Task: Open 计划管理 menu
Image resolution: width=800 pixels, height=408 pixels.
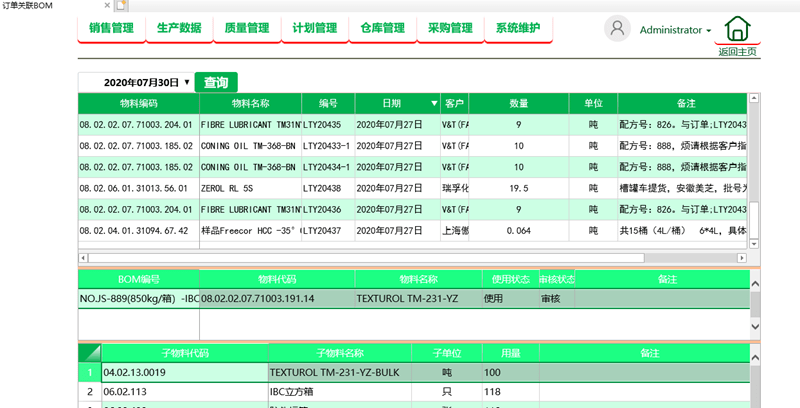Action: click(315, 28)
